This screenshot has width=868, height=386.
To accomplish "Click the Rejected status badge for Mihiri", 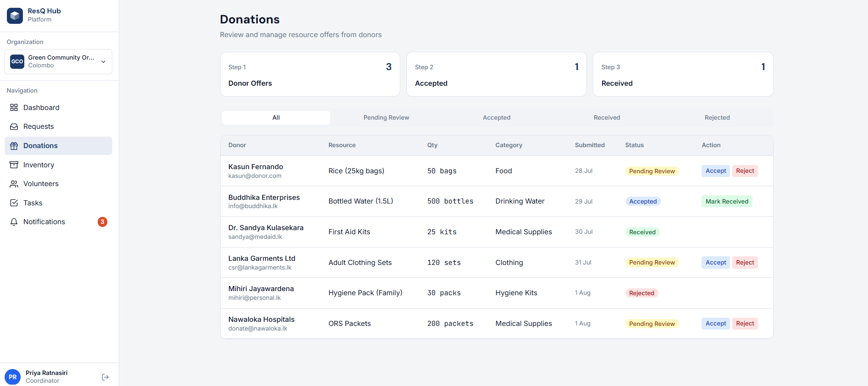I will 641,293.
